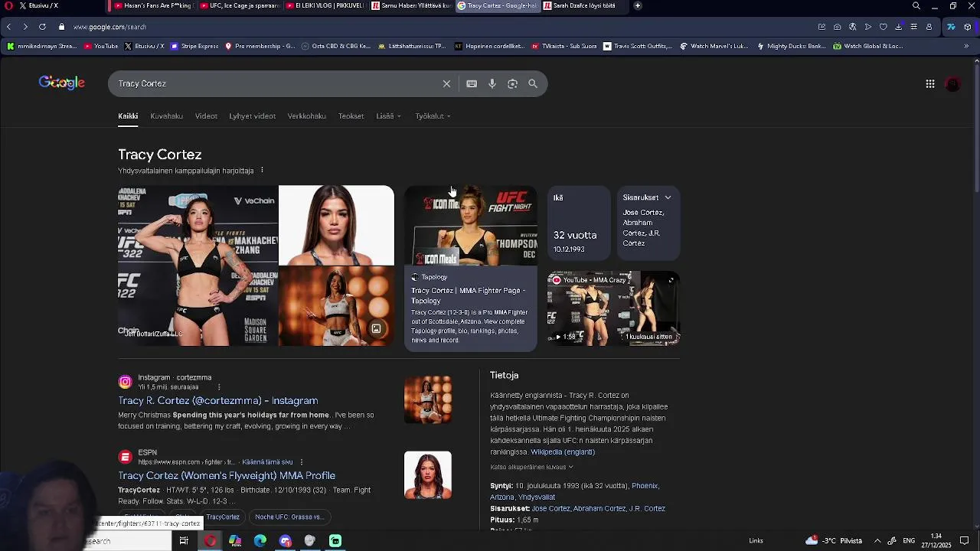This screenshot has height=551, width=980.
Task: Open Tracy R. Cortez Instagram result
Action: [x=218, y=401]
